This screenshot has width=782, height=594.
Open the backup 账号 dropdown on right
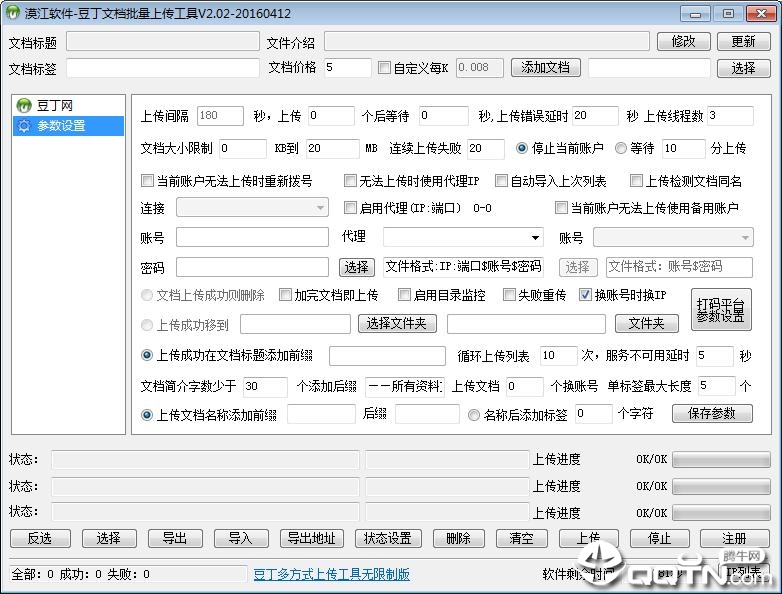pos(673,237)
